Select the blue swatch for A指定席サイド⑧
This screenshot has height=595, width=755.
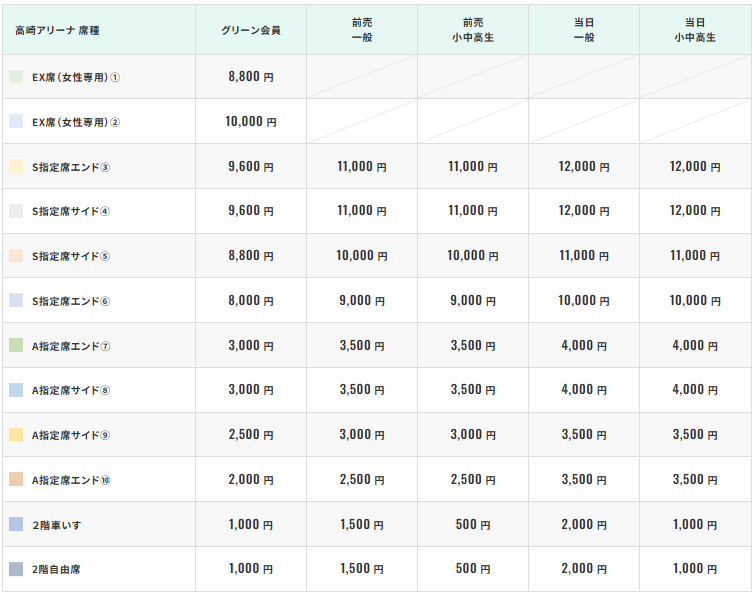coord(15,390)
